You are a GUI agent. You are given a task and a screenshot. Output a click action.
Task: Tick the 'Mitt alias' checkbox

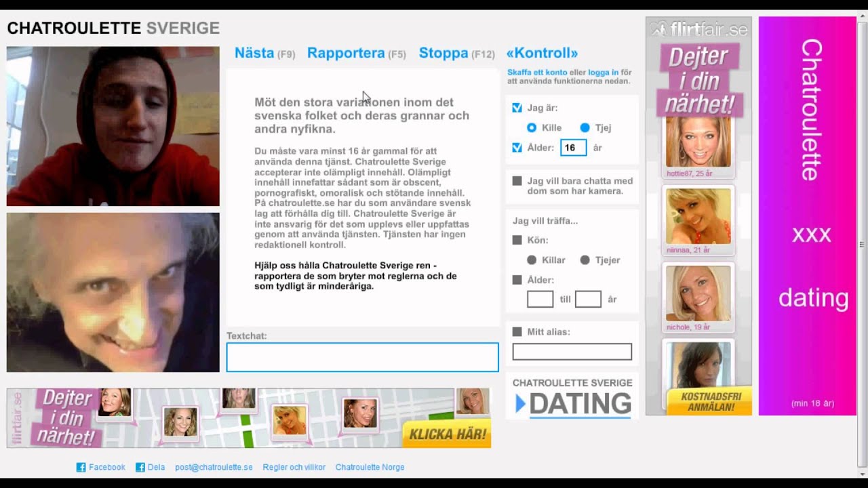tap(517, 331)
